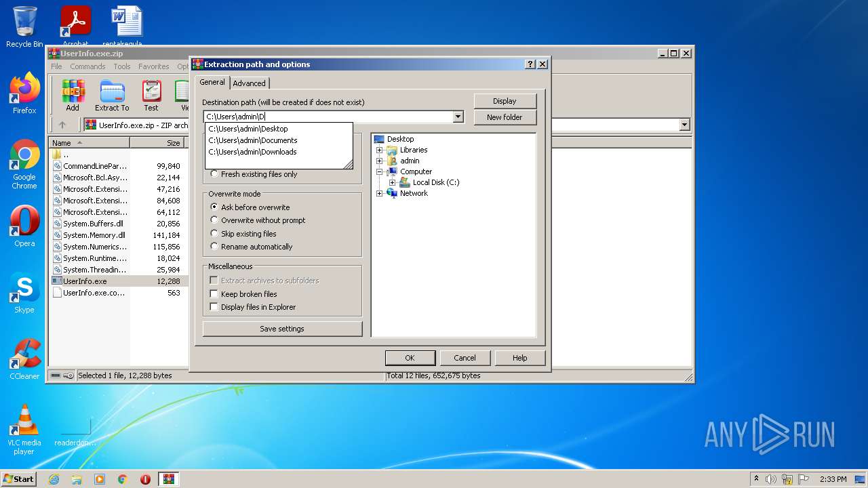Click the Help button in dialog
Screen dimensions: 868x488
(x=519, y=358)
